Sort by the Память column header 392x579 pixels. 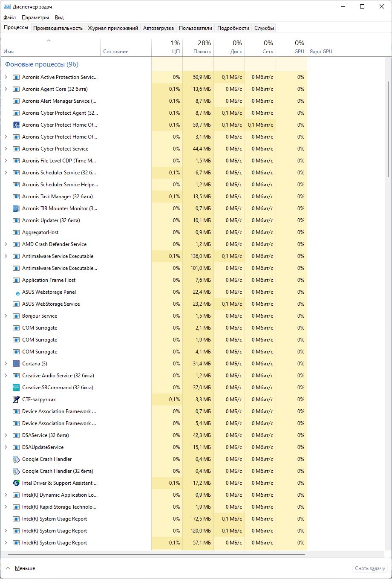coord(198,47)
